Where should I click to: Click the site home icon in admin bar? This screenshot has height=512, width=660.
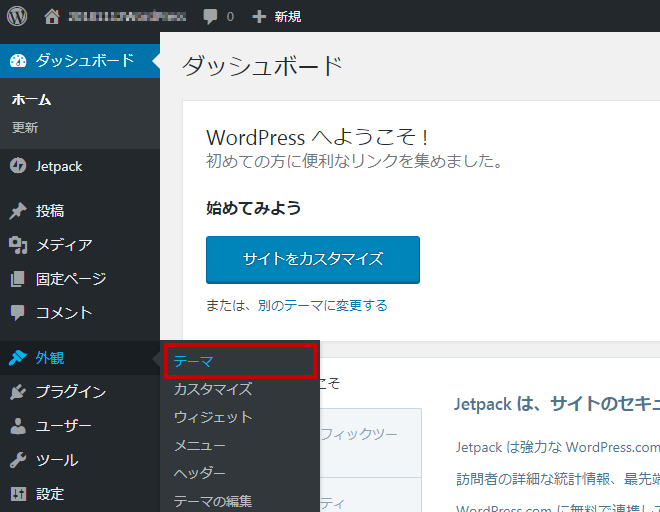(52, 16)
